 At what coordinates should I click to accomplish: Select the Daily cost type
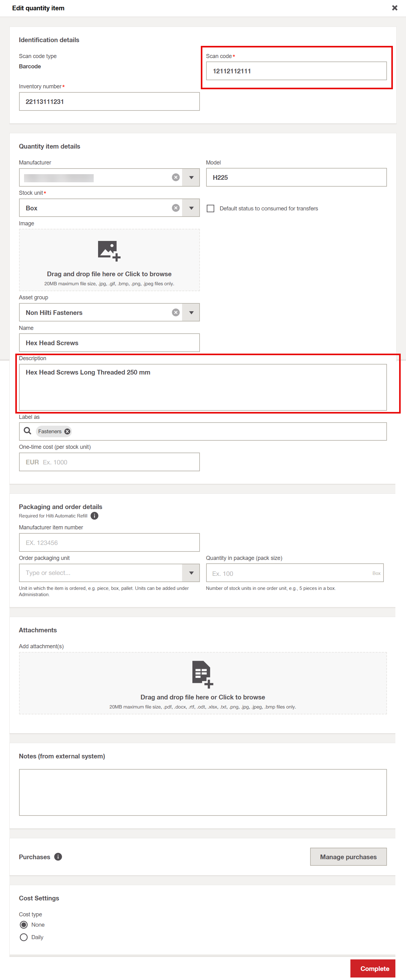[x=24, y=937]
